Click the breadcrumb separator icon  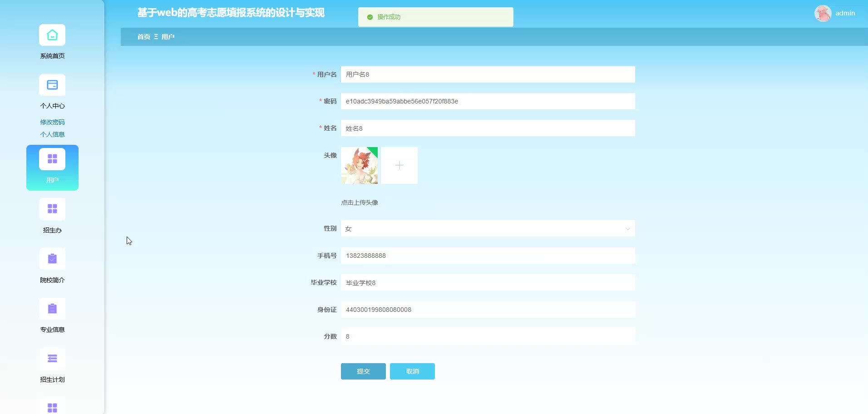156,37
